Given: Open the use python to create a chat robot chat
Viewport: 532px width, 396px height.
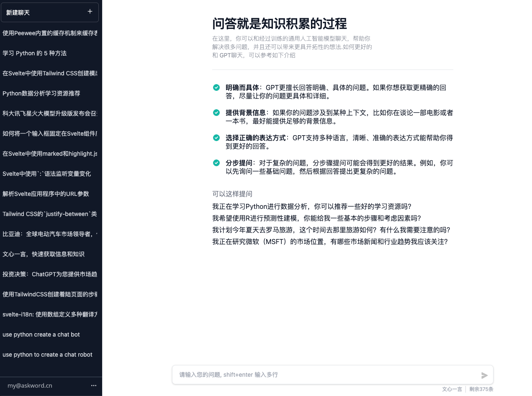Looking at the screenshot, I should coord(47,355).
